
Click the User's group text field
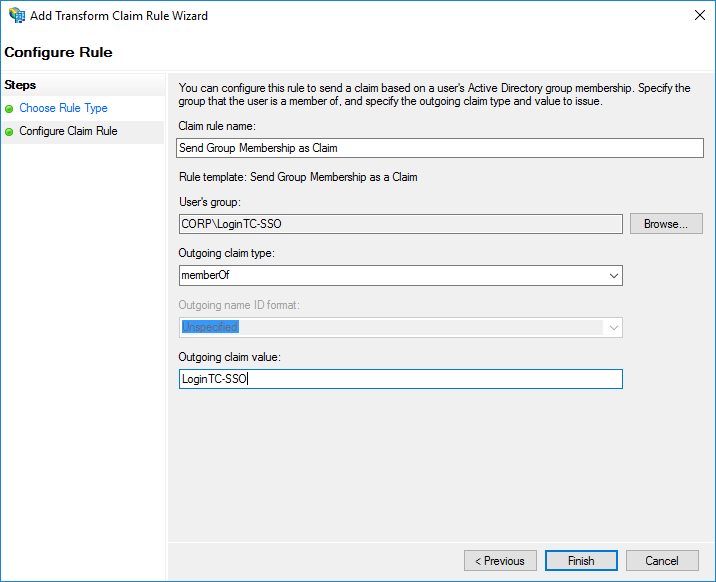click(400, 224)
